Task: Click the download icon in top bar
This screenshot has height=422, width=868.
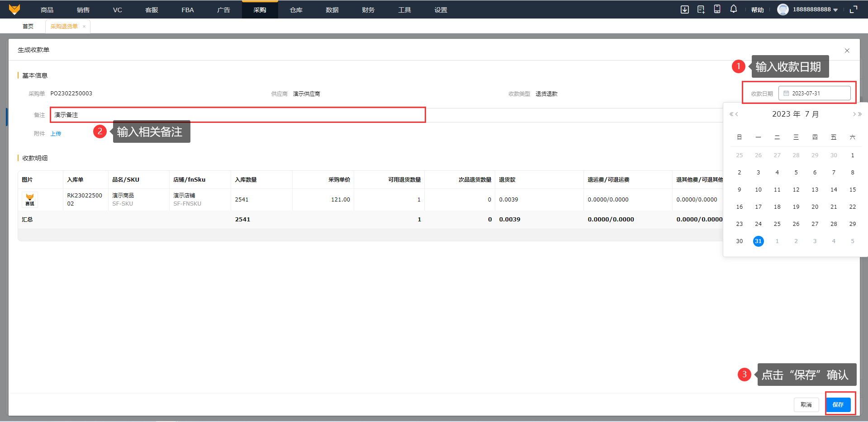Action: coord(684,9)
